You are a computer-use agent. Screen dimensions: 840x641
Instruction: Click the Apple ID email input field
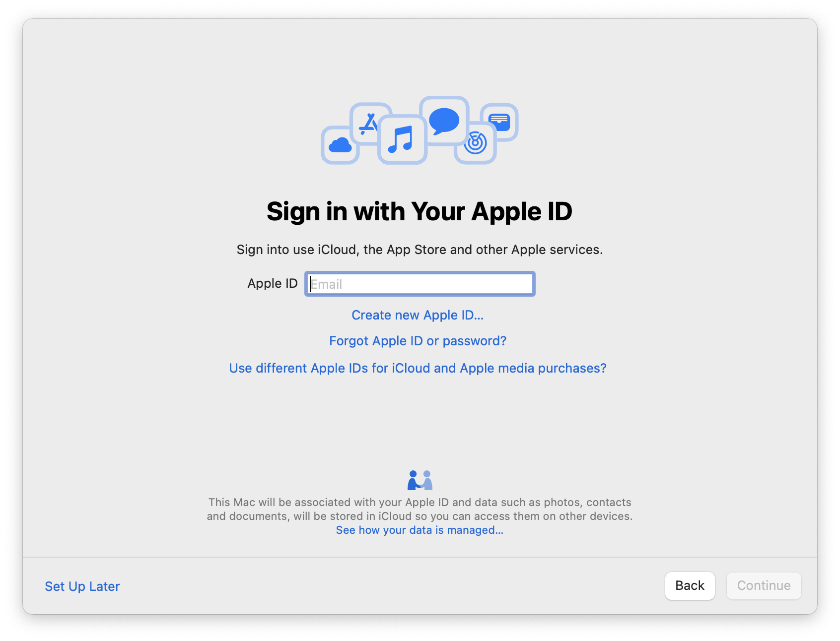pos(420,284)
